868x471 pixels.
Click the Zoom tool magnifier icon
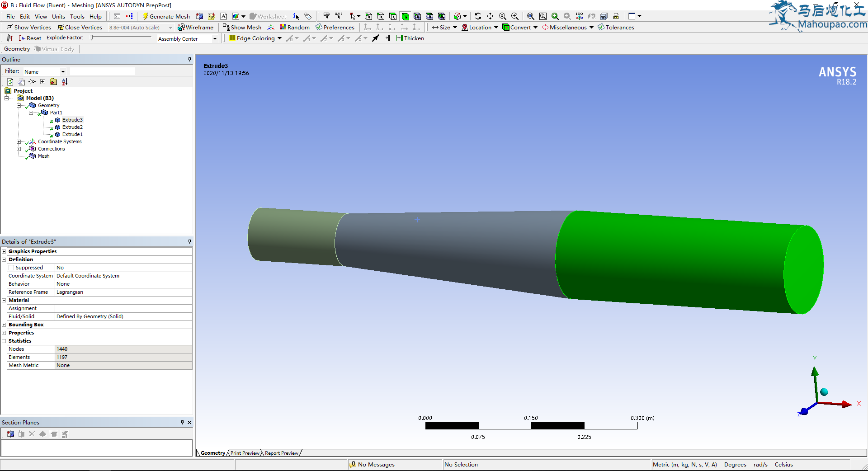coord(502,16)
